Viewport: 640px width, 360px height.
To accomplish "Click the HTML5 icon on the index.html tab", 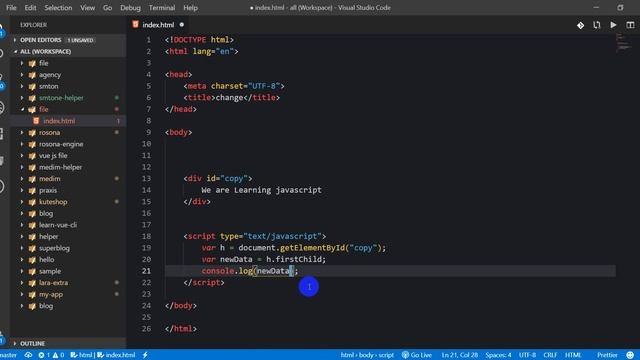I will coord(136,24).
